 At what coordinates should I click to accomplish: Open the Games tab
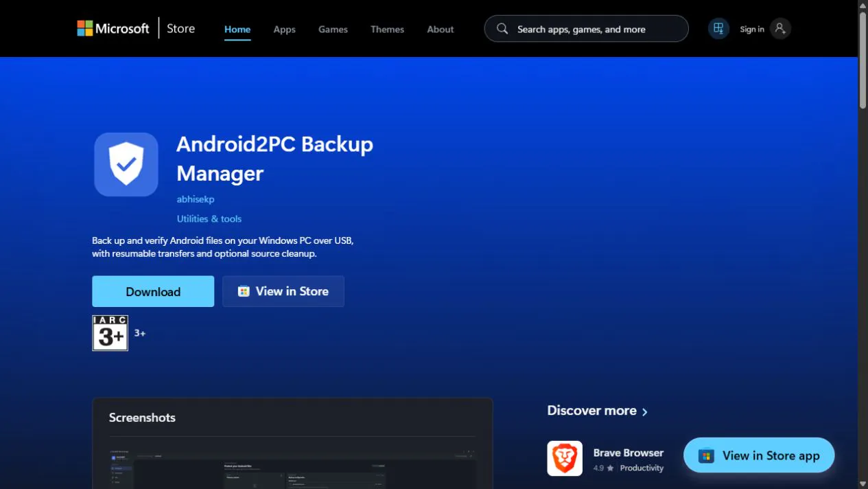[333, 29]
